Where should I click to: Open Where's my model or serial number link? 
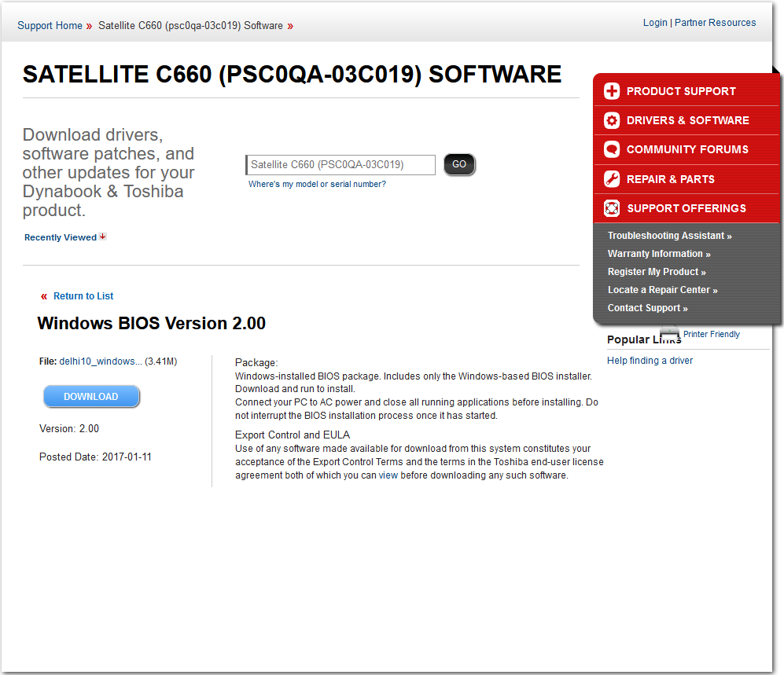click(x=317, y=184)
